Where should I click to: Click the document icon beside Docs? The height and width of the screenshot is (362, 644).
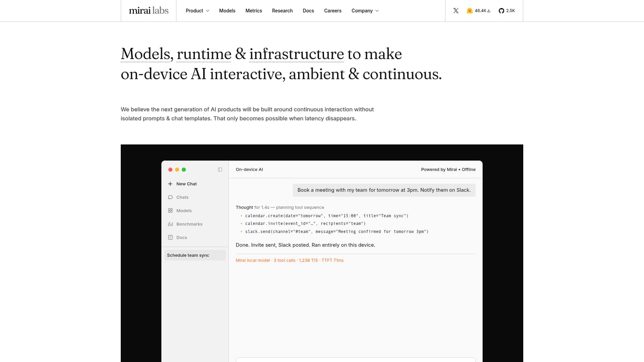click(x=170, y=237)
